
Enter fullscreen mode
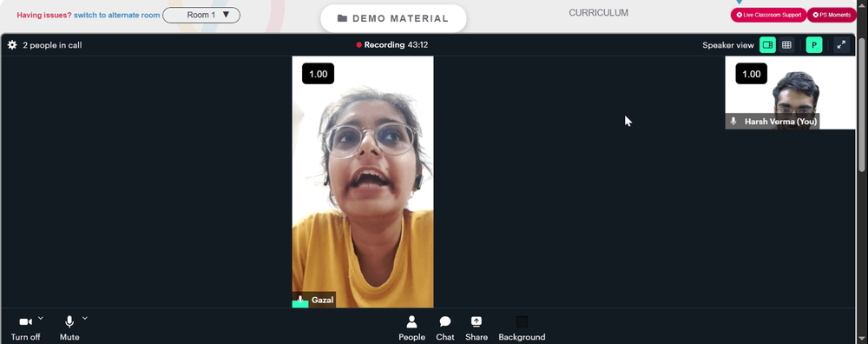pos(841,45)
